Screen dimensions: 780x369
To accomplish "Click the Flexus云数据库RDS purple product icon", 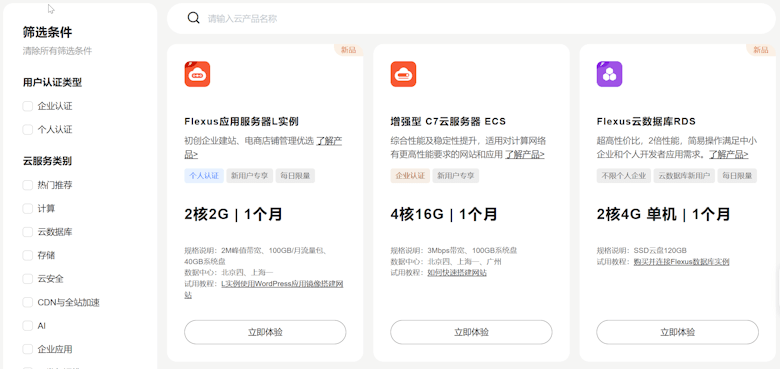I will click(609, 74).
